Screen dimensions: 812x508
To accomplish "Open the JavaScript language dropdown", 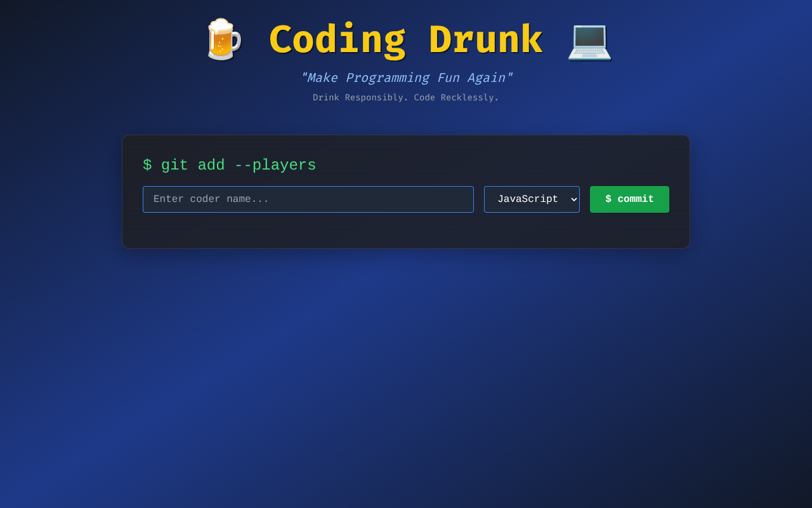I will (532, 199).
